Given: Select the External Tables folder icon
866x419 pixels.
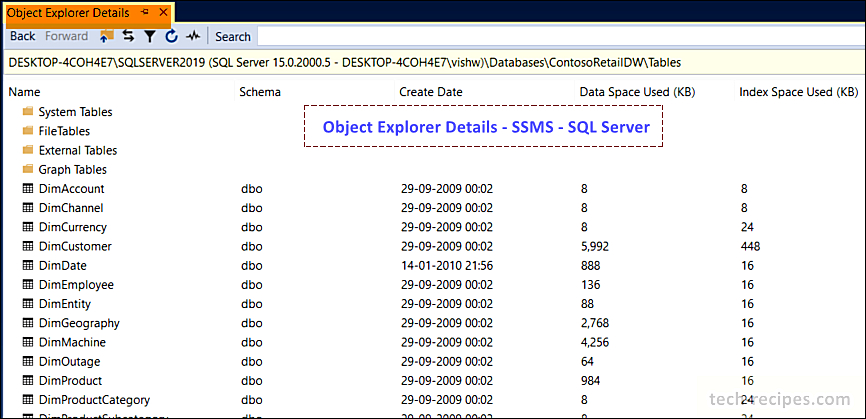Looking at the screenshot, I should 28,150.
